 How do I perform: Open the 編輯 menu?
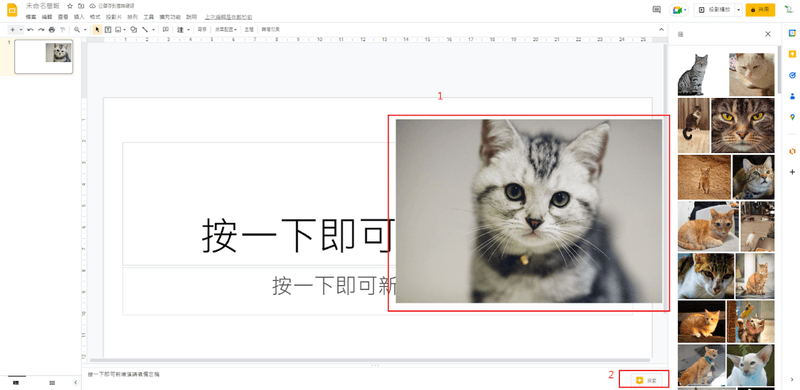pyautogui.click(x=47, y=17)
